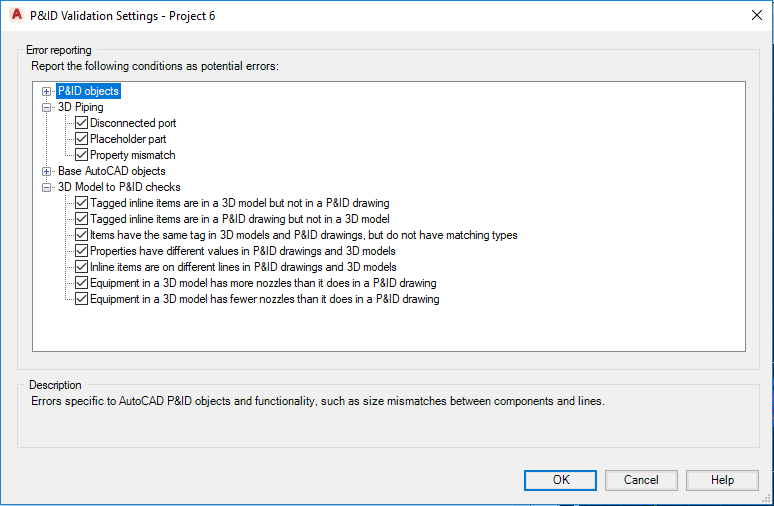774x506 pixels.
Task: Disable the Property mismatch check
Action: click(x=82, y=155)
